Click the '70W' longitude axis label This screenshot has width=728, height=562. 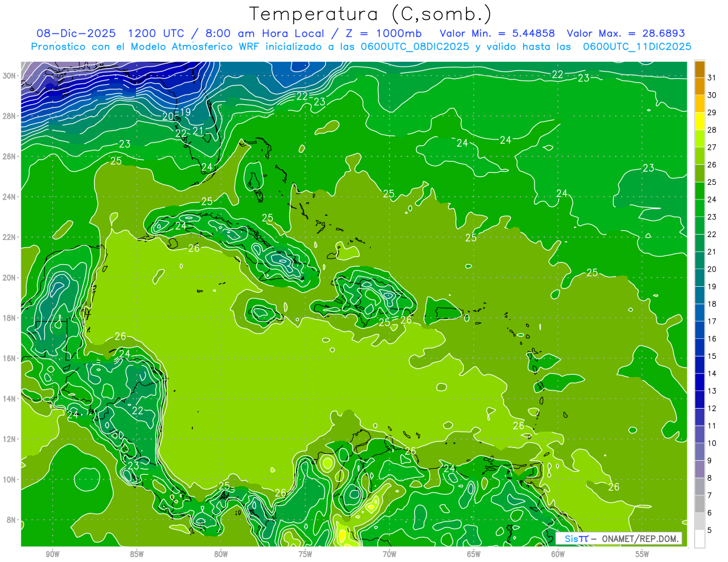(x=389, y=554)
